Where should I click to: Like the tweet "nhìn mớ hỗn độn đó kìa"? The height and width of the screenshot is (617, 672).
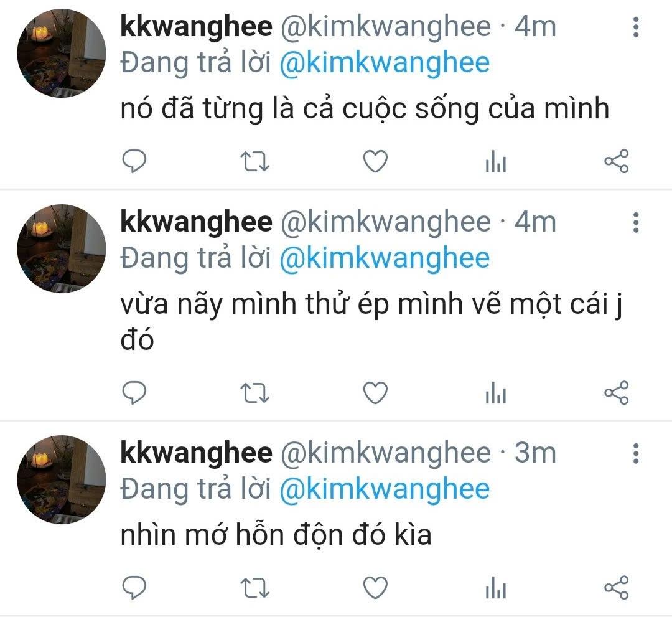[375, 587]
